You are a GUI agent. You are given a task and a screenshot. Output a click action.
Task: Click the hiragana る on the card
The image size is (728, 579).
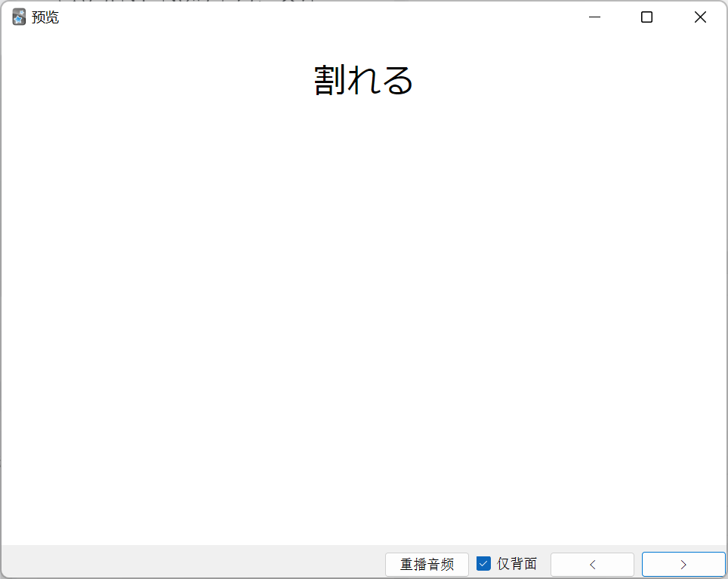[398, 81]
